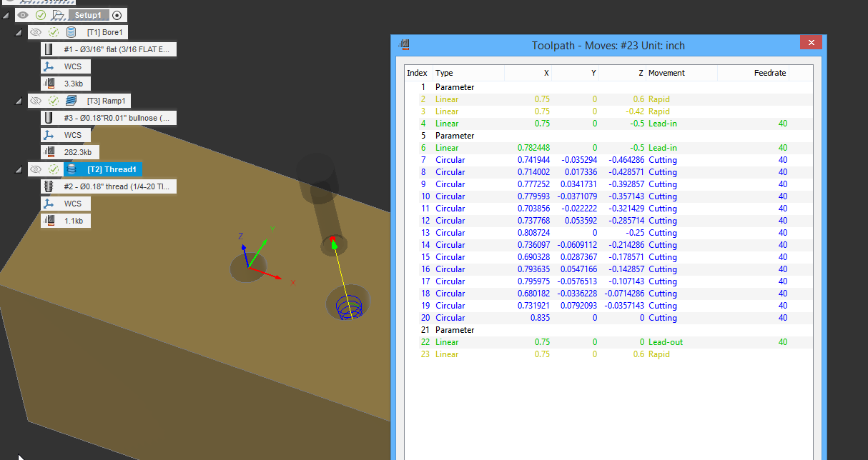Click the Ramp1 green checkmark

pyautogui.click(x=53, y=100)
